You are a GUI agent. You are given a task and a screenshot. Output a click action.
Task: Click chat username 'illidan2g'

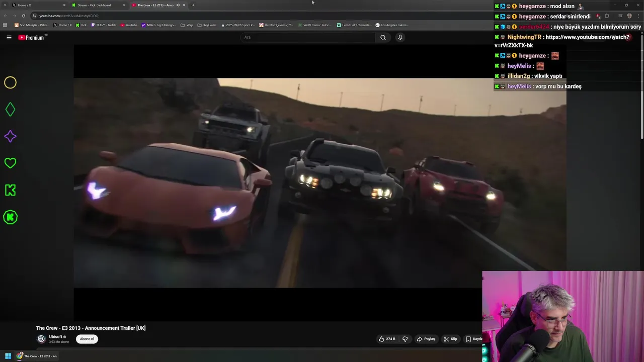(519, 76)
